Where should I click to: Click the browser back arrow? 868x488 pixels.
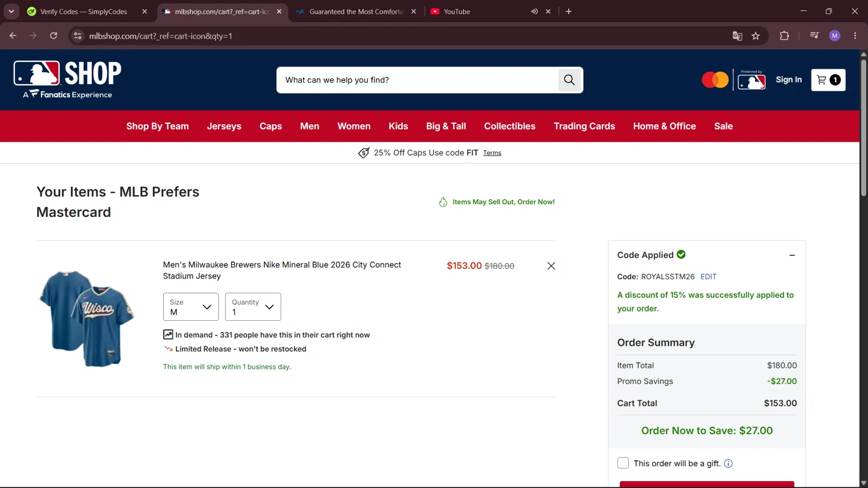(x=13, y=36)
